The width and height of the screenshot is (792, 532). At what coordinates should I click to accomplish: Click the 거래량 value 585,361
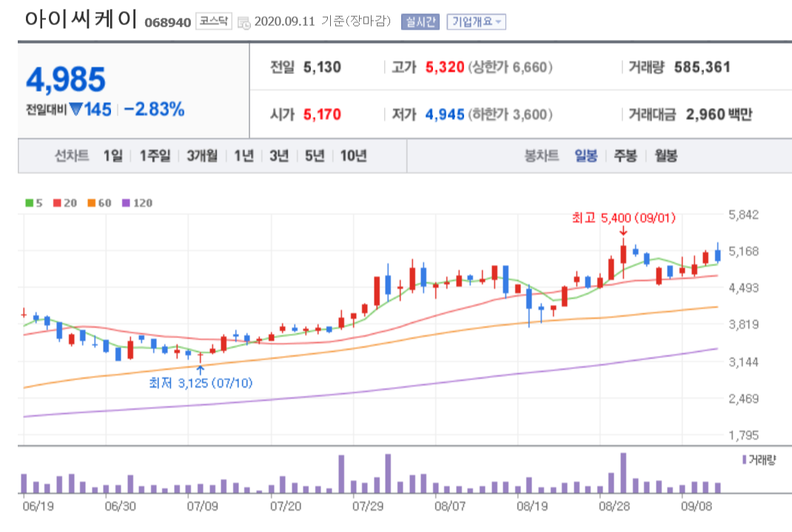click(x=702, y=67)
